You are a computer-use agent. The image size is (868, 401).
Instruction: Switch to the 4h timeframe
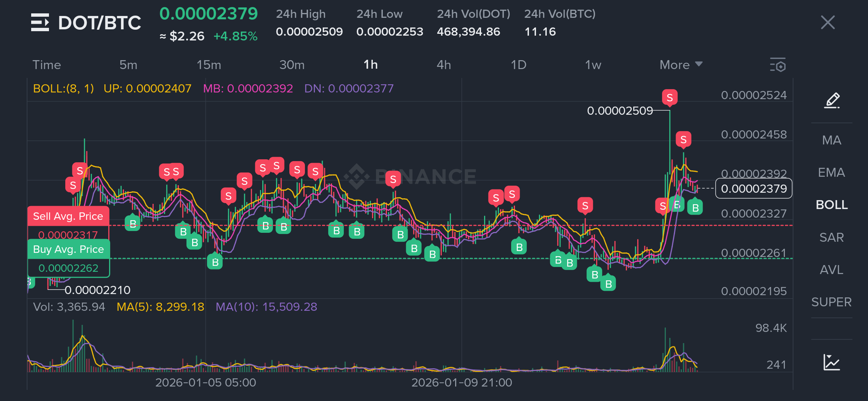tap(444, 65)
